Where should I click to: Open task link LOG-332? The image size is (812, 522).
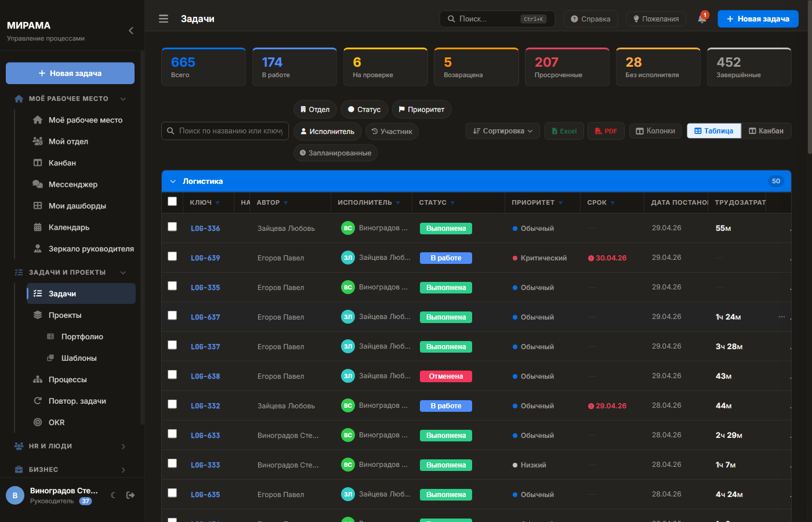205,406
